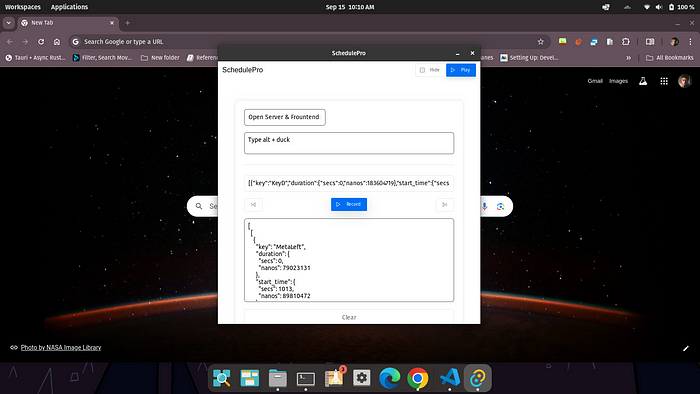Open the Chrome Extensions puzzle icon
Screen dimensions: 700x394
[626, 41]
